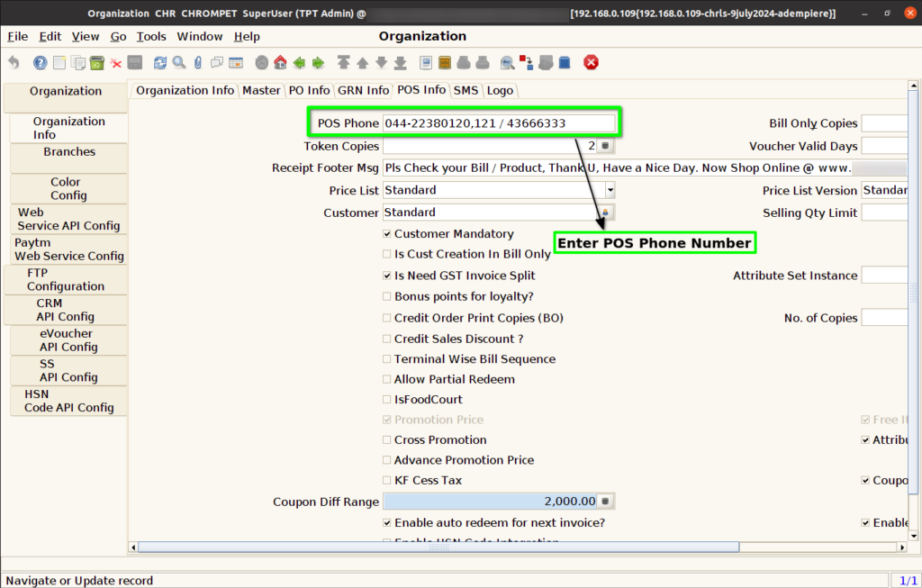Go to previous record up arrow
Viewport: 922px width, 588px height.
363,62
